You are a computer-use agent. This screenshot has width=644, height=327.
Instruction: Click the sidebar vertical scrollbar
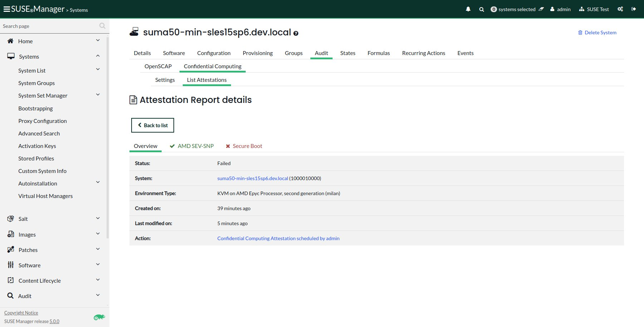click(x=108, y=137)
